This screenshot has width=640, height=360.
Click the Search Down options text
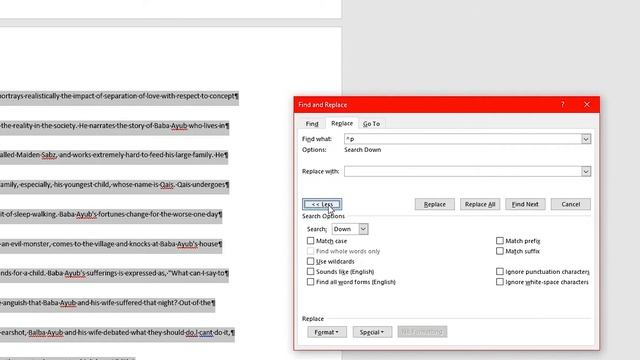click(362, 150)
